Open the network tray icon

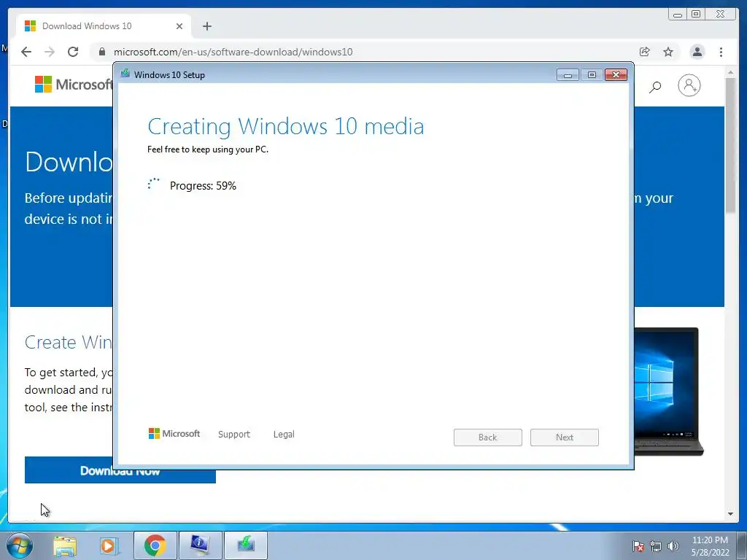tap(656, 546)
